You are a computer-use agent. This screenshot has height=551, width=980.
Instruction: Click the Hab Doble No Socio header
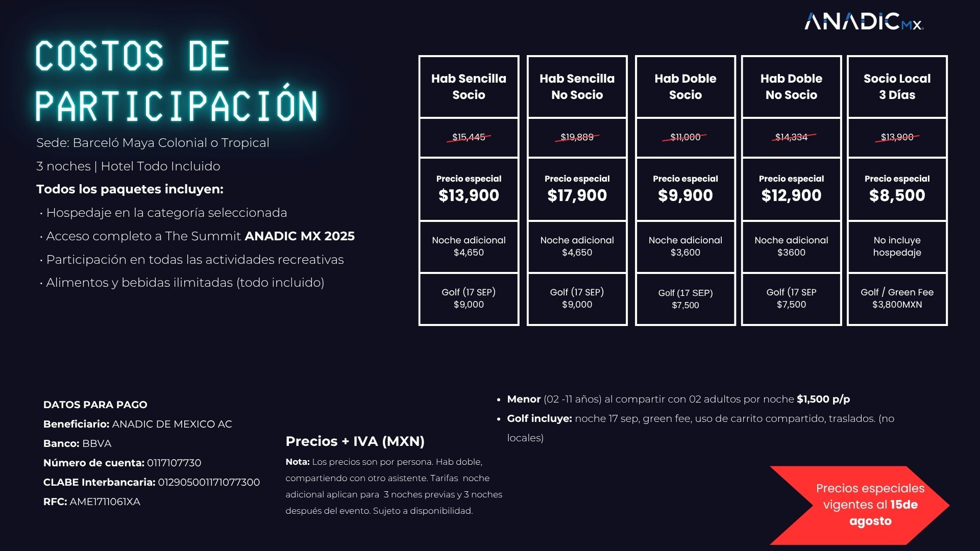pos(791,87)
